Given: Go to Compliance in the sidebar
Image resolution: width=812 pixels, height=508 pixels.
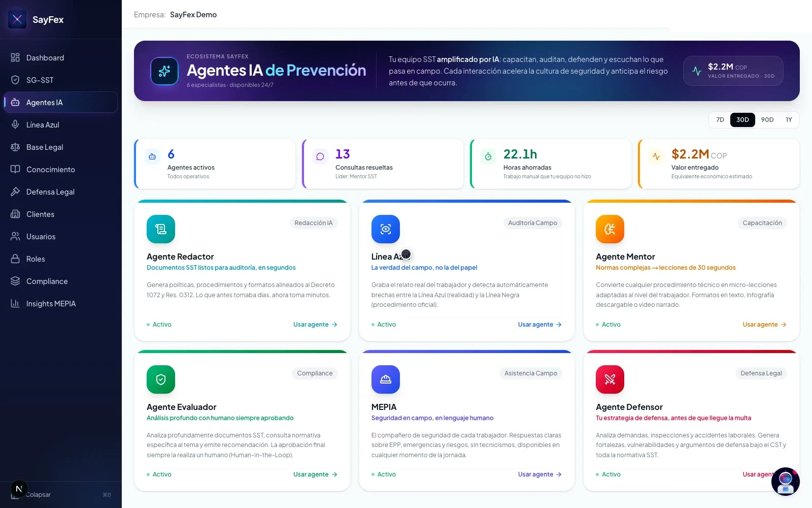Looking at the screenshot, I should tap(61, 281).
